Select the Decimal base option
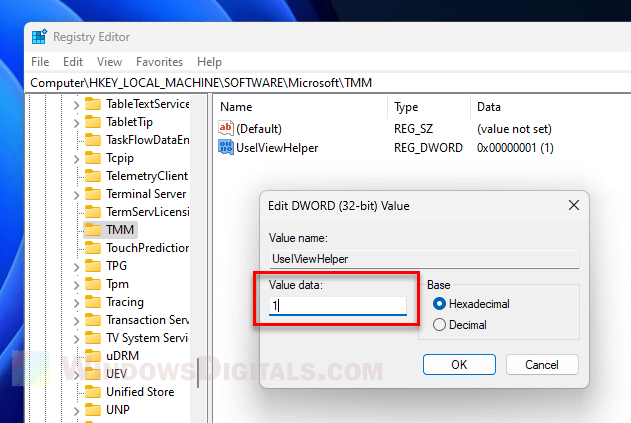631x423 pixels. coord(439,324)
